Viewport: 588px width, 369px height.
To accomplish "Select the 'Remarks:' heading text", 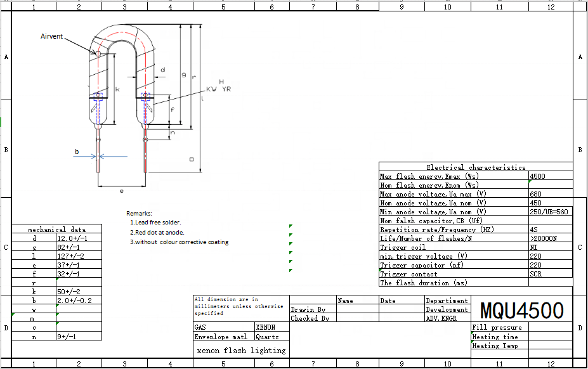I will coord(139,213).
